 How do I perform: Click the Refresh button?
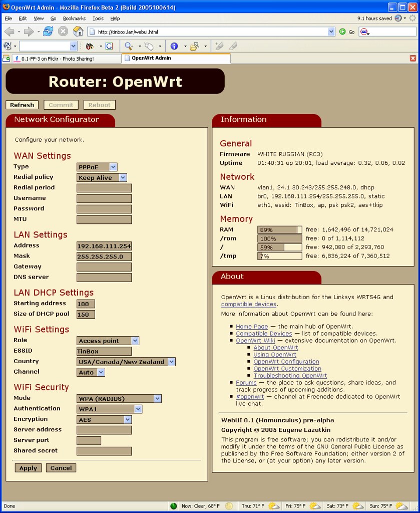(x=22, y=105)
